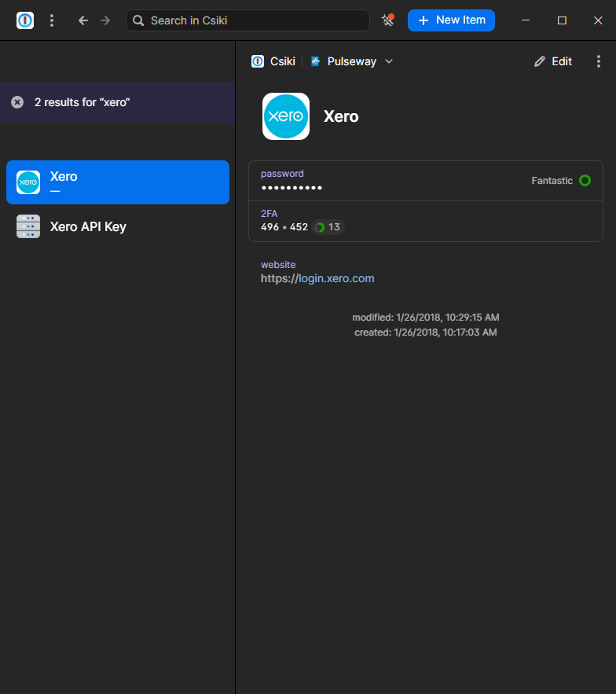Click the Search in Csiki field
616x694 pixels.
tap(247, 20)
